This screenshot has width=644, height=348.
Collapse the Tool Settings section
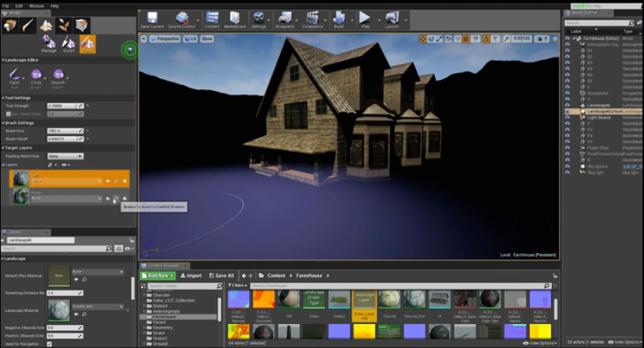click(x=3, y=98)
